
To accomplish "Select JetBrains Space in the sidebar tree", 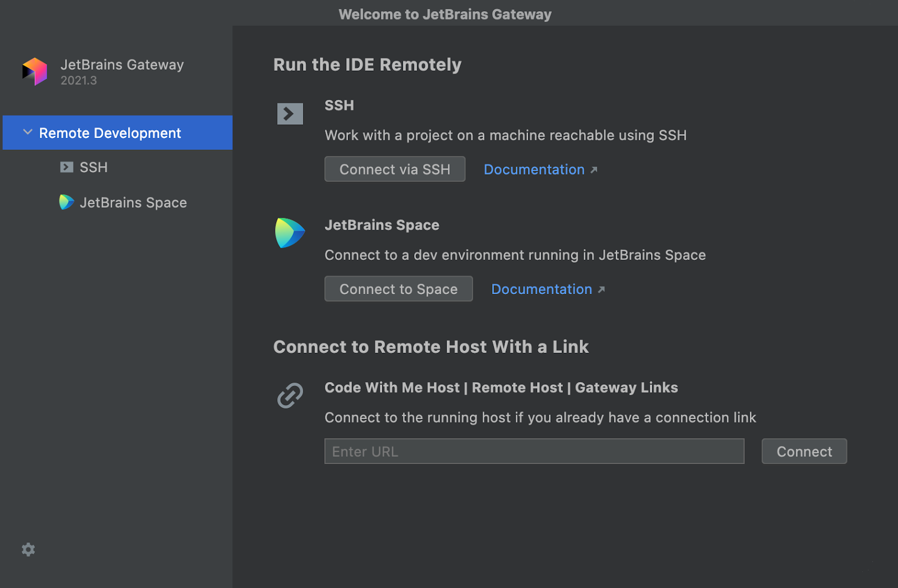I will pos(133,203).
